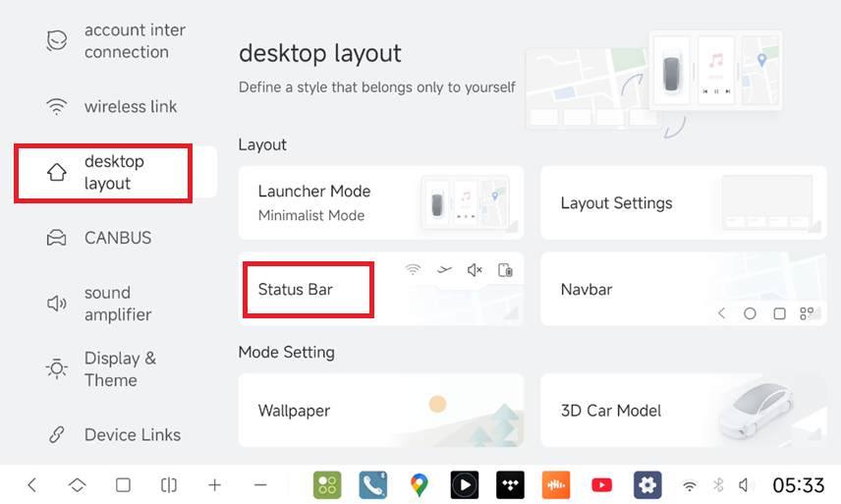Open the Navbar settings card
The width and height of the screenshot is (841, 504).
point(683,289)
